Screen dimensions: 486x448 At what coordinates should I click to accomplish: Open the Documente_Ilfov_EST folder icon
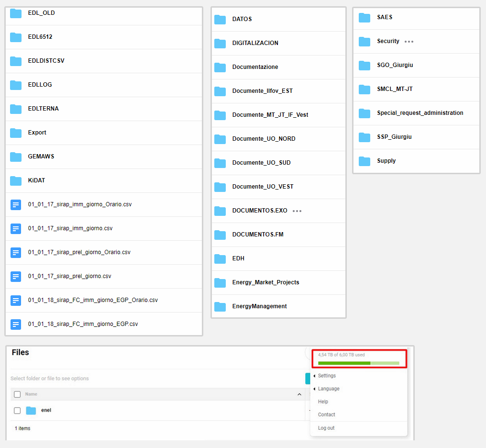tap(220, 91)
